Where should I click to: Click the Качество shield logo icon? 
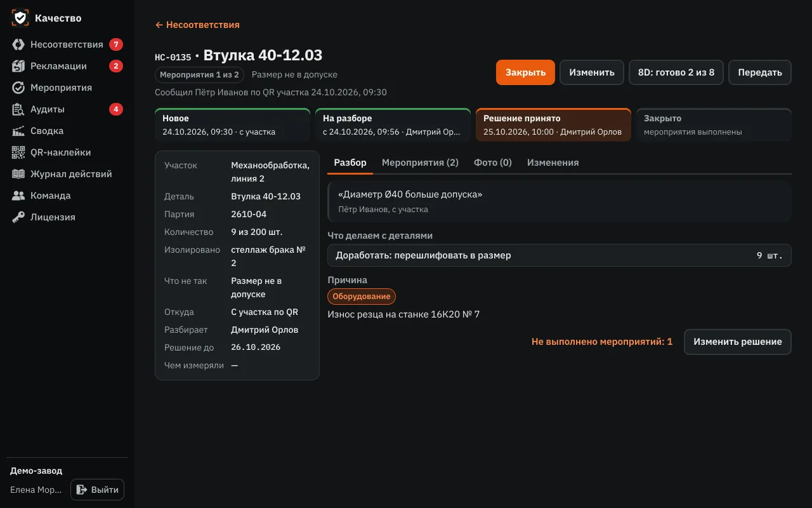click(20, 18)
